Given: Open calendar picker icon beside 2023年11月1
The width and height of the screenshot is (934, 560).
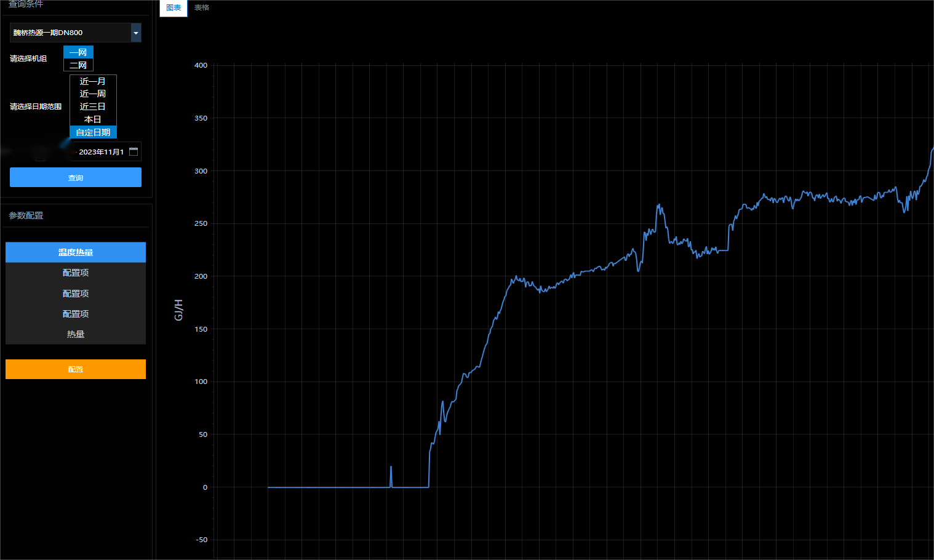Looking at the screenshot, I should (134, 151).
